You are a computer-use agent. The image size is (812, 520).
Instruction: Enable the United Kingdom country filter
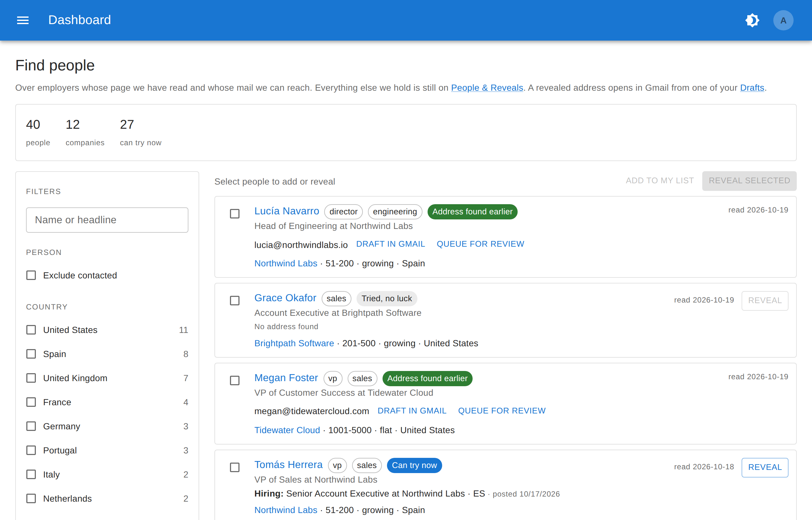click(x=31, y=378)
